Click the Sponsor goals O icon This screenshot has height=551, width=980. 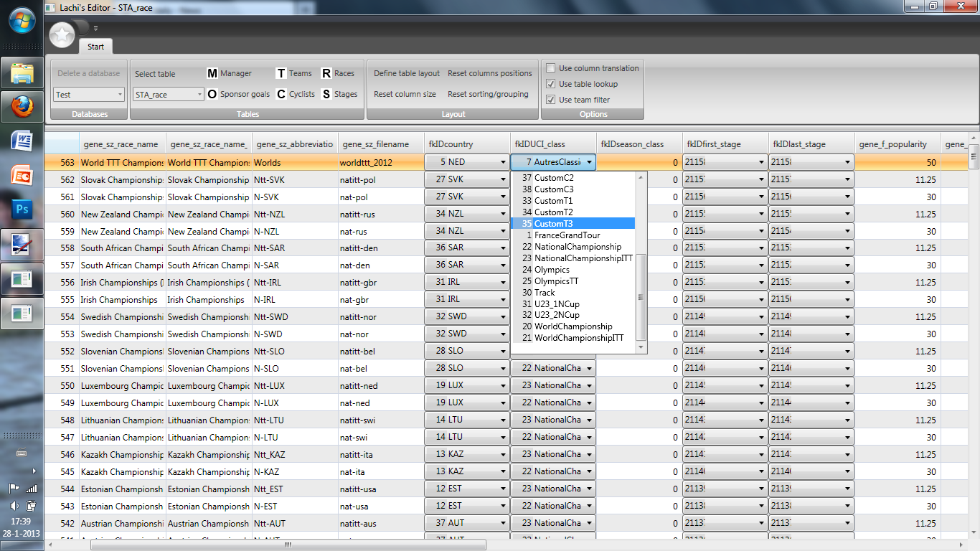[x=212, y=94]
